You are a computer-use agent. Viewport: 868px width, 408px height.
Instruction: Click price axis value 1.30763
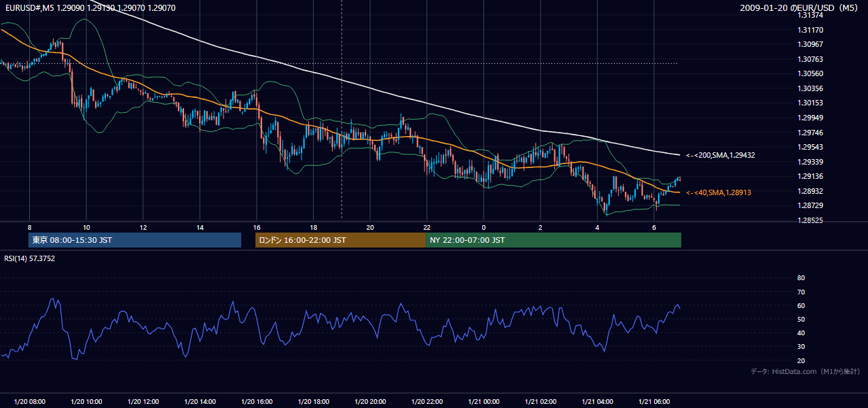point(810,59)
